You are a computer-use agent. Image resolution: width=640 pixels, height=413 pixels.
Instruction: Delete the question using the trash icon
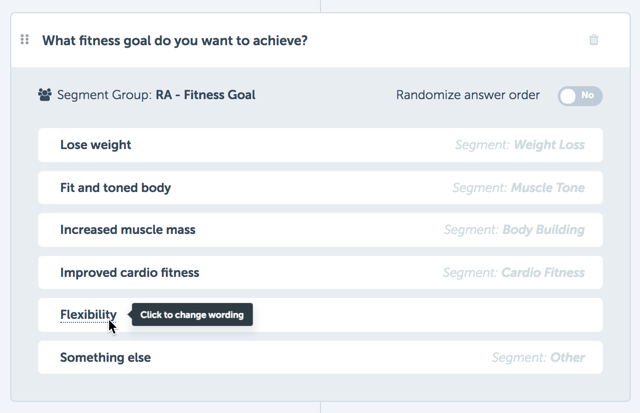pyautogui.click(x=593, y=40)
